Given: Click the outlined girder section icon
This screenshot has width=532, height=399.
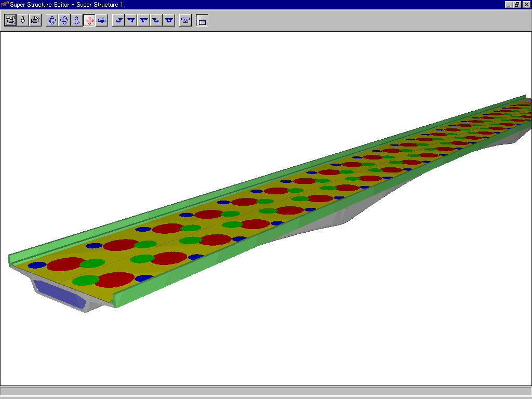Looking at the screenshot, I should (x=185, y=20).
